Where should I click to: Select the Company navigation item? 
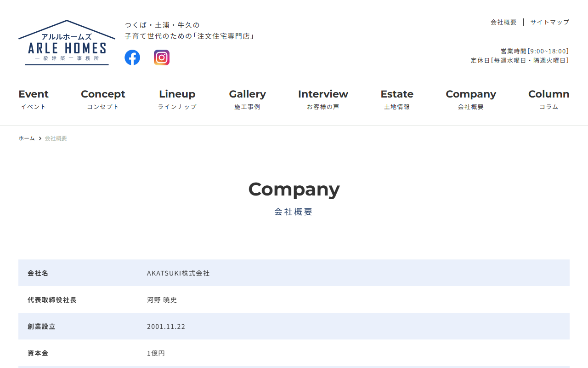point(471,99)
